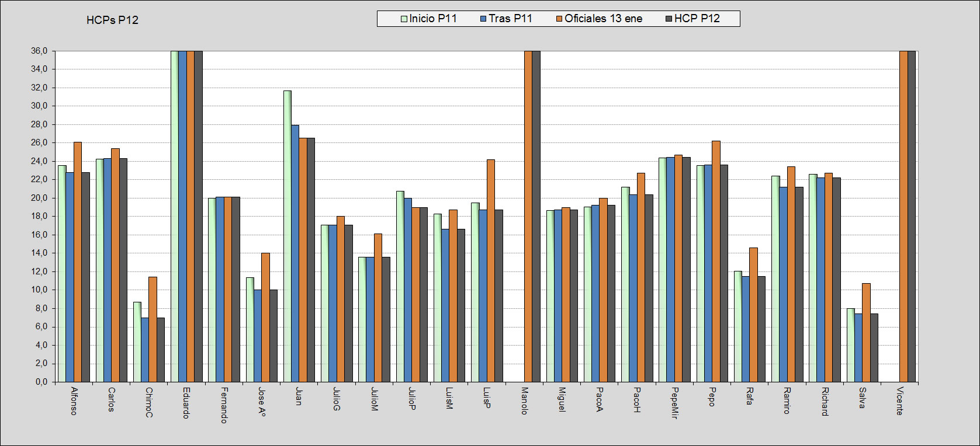
Task: Select the 'HCP P12' legend label
Action: [697, 19]
